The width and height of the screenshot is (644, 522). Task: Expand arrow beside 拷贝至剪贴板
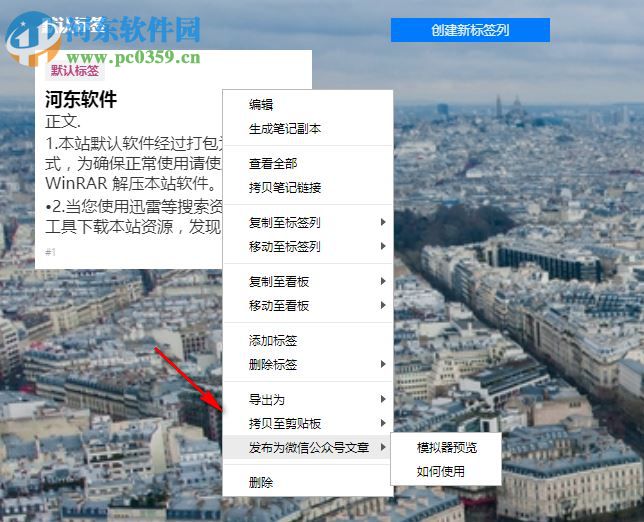point(383,423)
